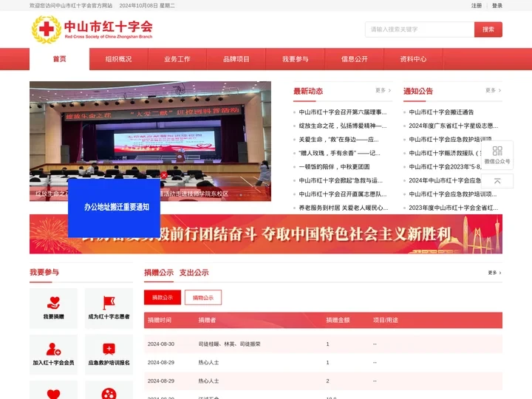Open news 关爱生命，“救”在身边

coord(338,140)
